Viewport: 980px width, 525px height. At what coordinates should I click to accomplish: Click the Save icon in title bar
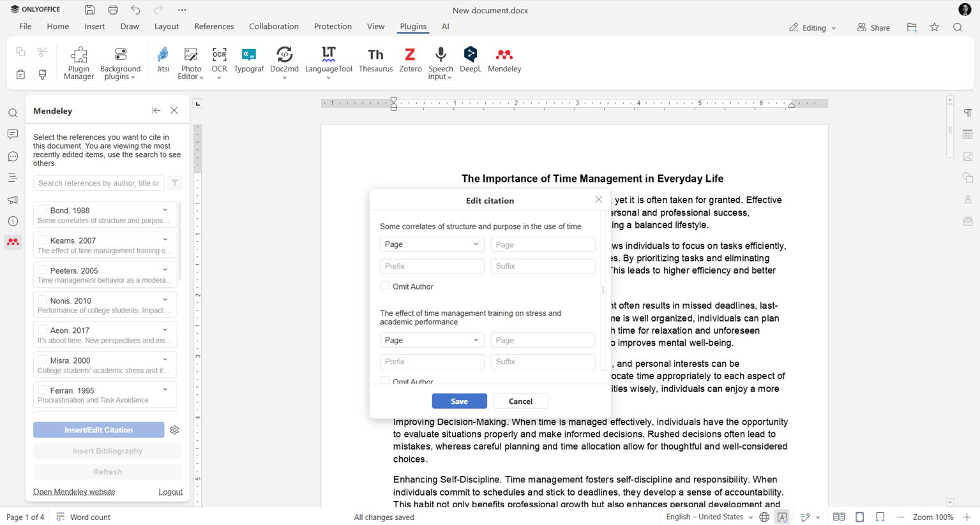click(x=90, y=10)
